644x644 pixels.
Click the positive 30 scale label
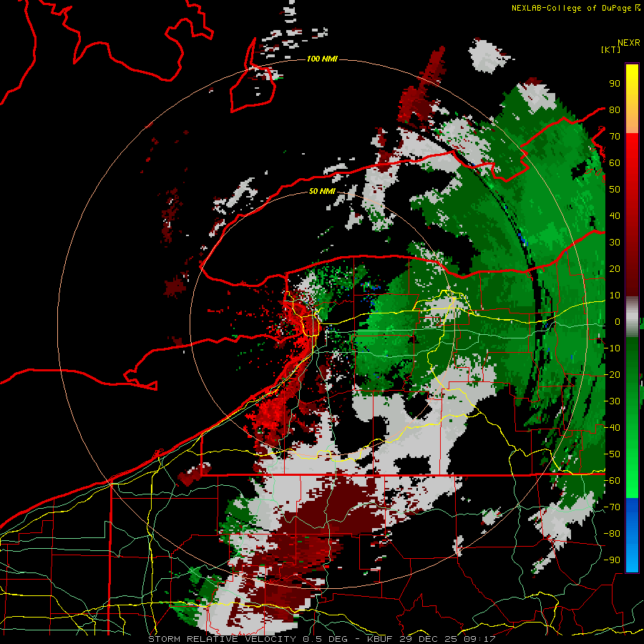615,243
